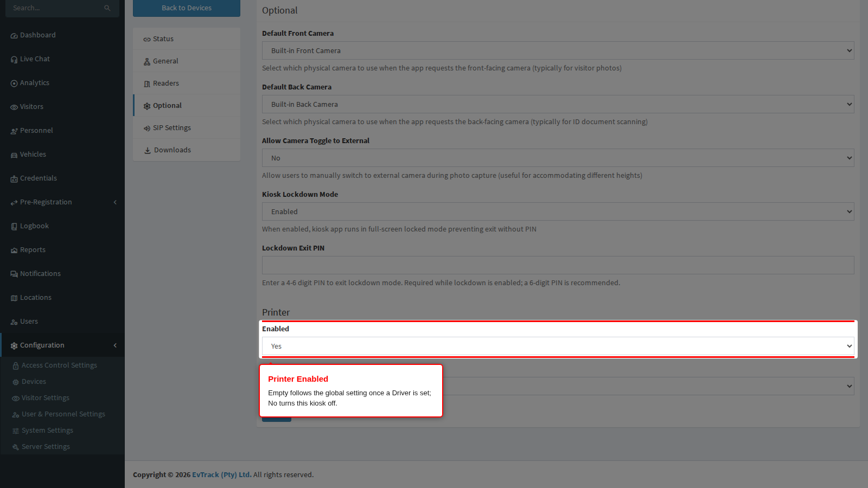Open the Default Front Camera dropdown

[558, 50]
